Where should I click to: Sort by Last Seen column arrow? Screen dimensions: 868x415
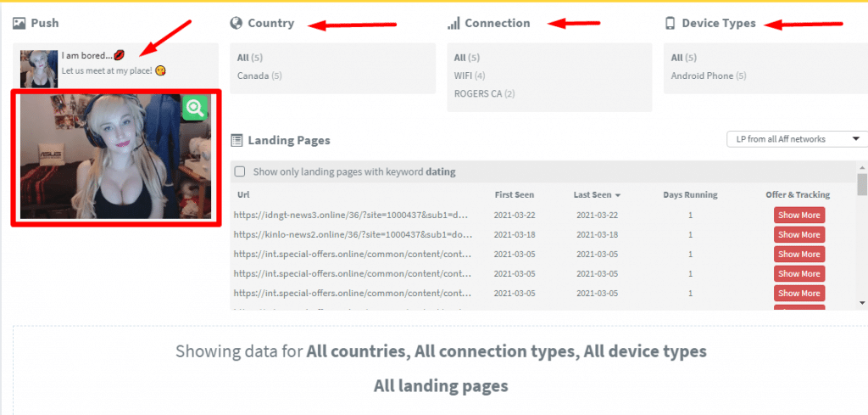(x=618, y=195)
